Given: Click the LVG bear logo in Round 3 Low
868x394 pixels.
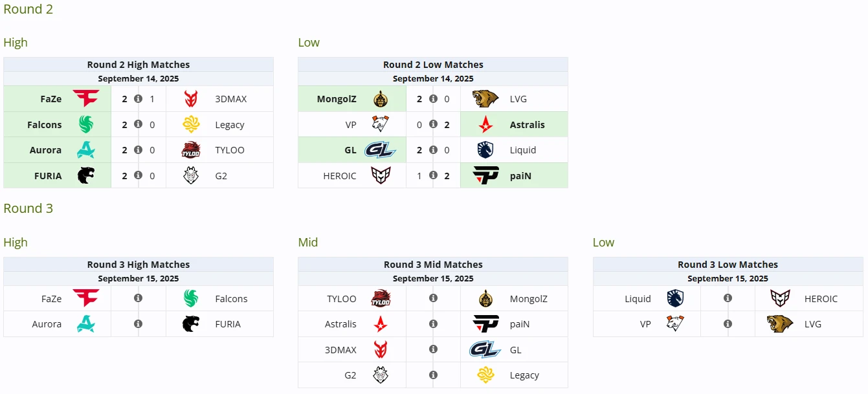Looking at the screenshot, I should [780, 323].
